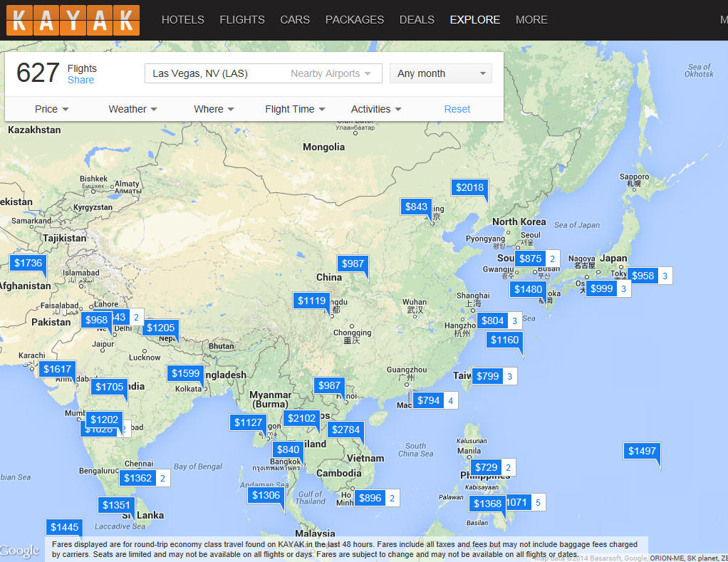The image size is (728, 562).
Task: Select the $1119 fare near Chengdu
Action: (x=311, y=301)
